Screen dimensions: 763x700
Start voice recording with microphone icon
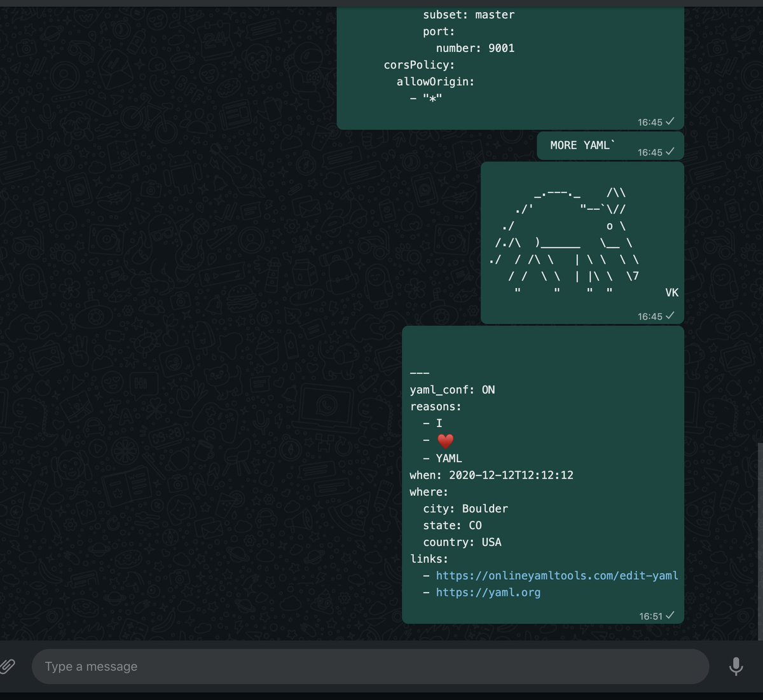point(736,666)
